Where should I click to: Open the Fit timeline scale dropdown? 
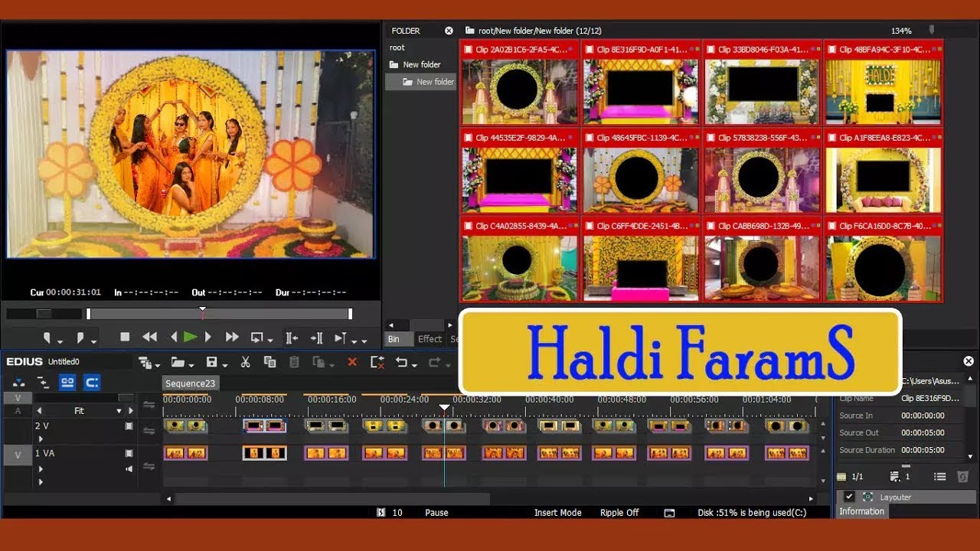pyautogui.click(x=119, y=411)
